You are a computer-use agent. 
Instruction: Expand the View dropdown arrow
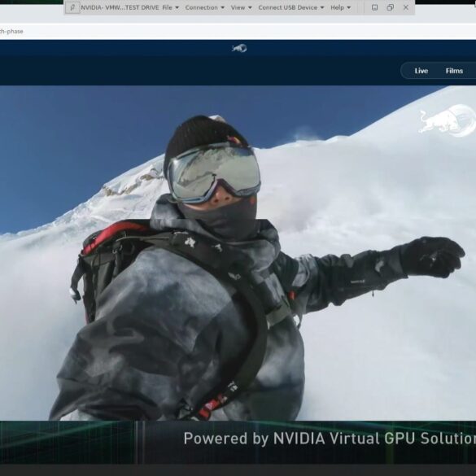pyautogui.click(x=250, y=7)
